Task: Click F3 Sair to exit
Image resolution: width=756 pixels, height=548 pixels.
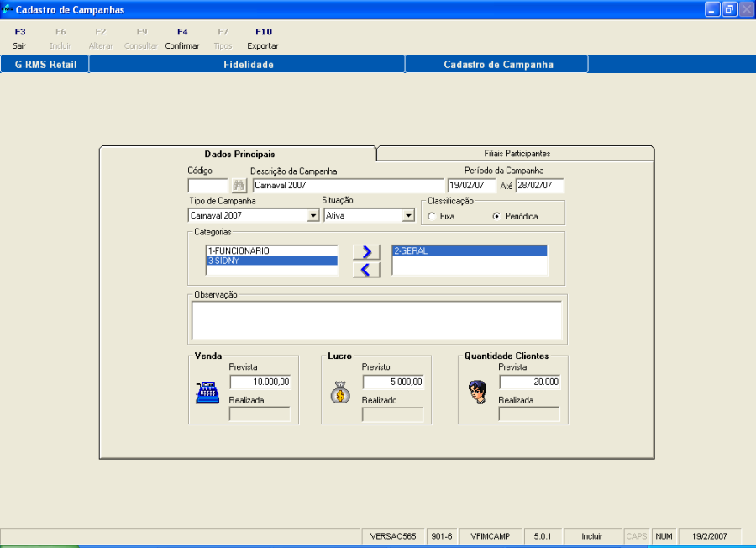Action: 20,39
